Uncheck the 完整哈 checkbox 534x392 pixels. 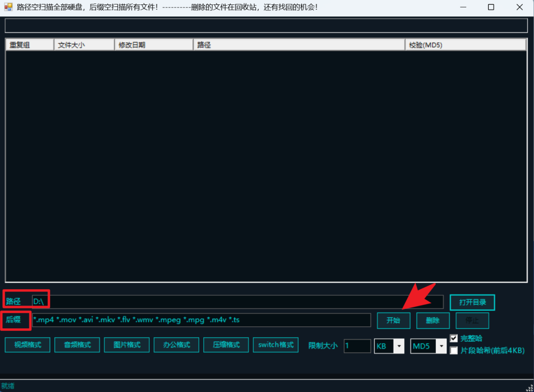(453, 338)
